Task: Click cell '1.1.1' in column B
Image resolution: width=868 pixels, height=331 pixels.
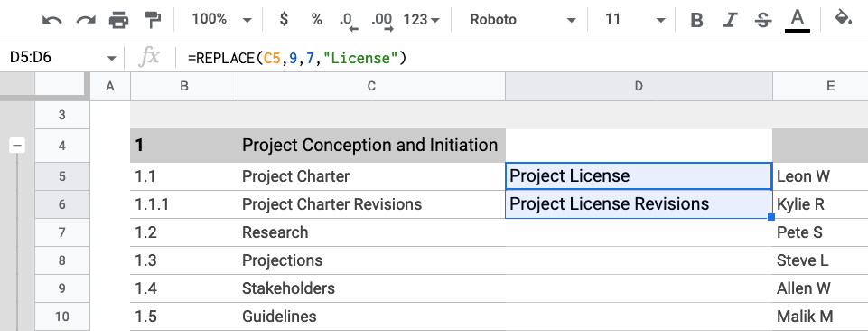Action: tap(184, 204)
